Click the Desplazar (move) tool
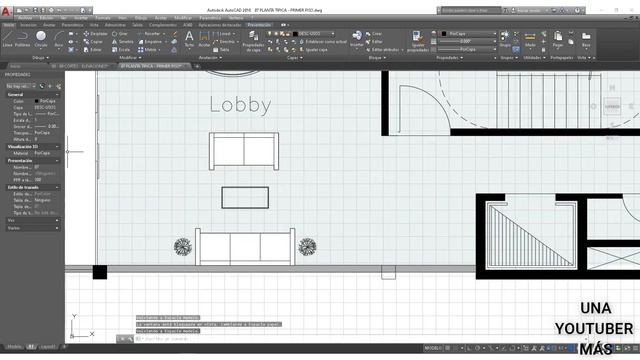Viewport: 640px width, 360px height. (x=96, y=34)
